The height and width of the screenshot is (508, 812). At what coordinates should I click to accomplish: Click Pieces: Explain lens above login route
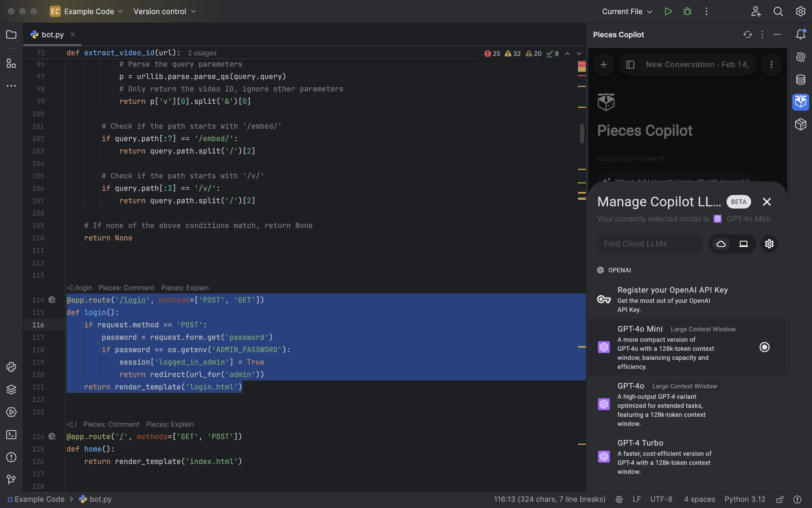[185, 288]
